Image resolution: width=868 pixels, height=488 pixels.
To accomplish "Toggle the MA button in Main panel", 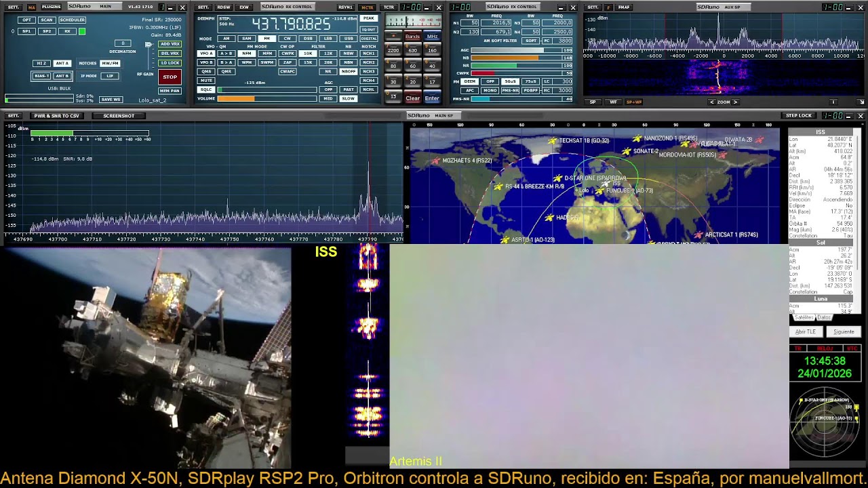I will [31, 7].
